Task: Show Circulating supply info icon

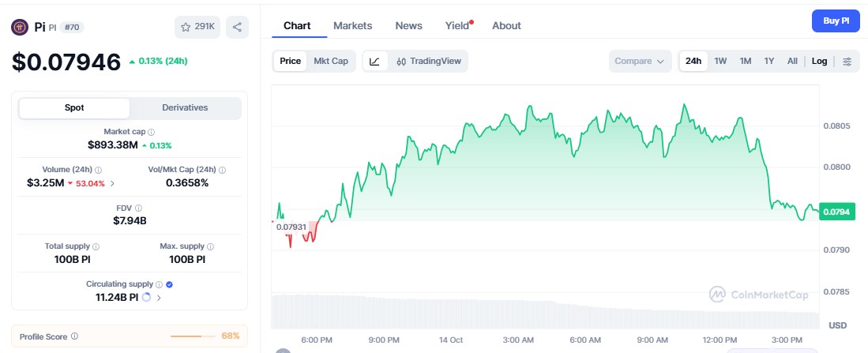Action: click(x=159, y=284)
